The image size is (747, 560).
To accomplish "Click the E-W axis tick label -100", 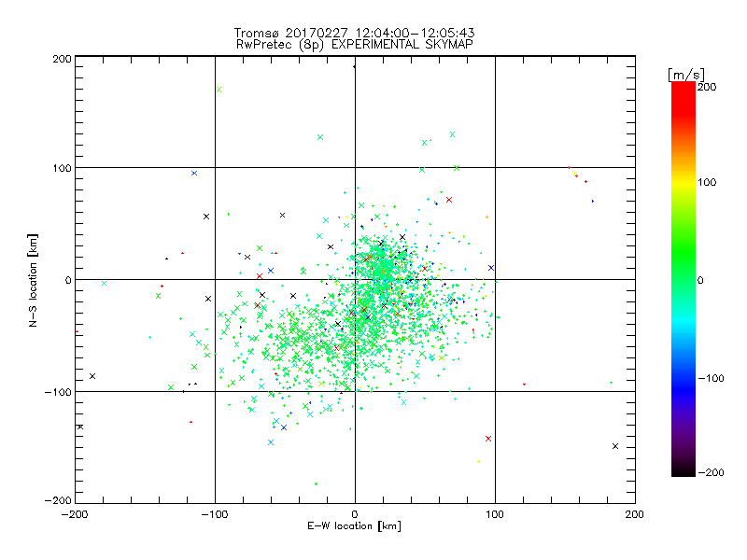I will (x=215, y=514).
